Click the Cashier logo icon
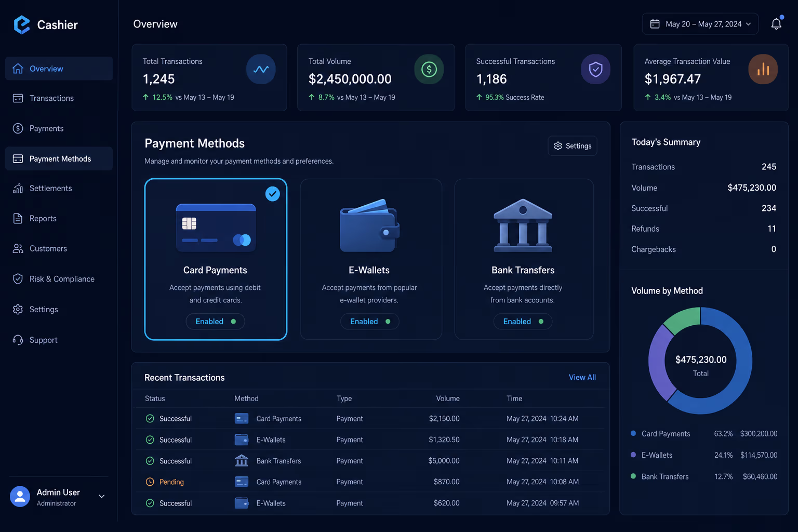Screen dimensions: 798x532 22,24
